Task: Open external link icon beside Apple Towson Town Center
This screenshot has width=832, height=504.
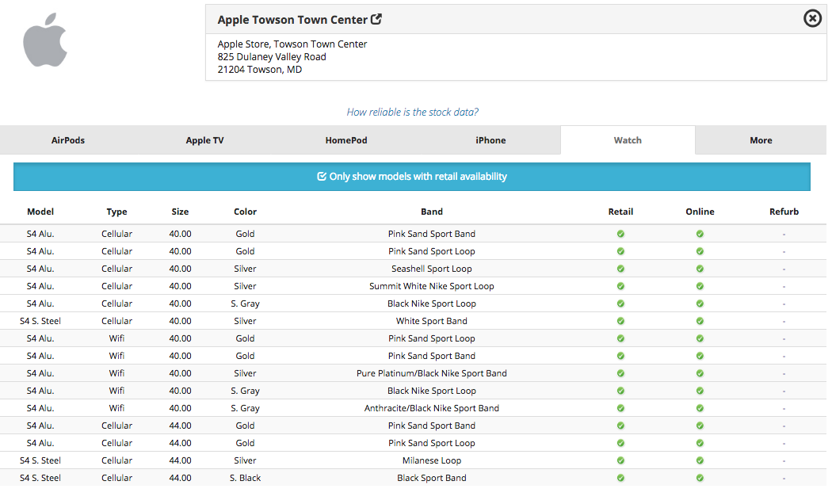Action: [376, 19]
